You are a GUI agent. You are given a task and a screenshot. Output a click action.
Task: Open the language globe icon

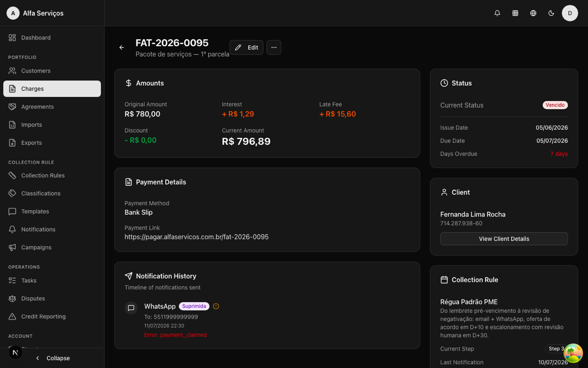tap(533, 13)
